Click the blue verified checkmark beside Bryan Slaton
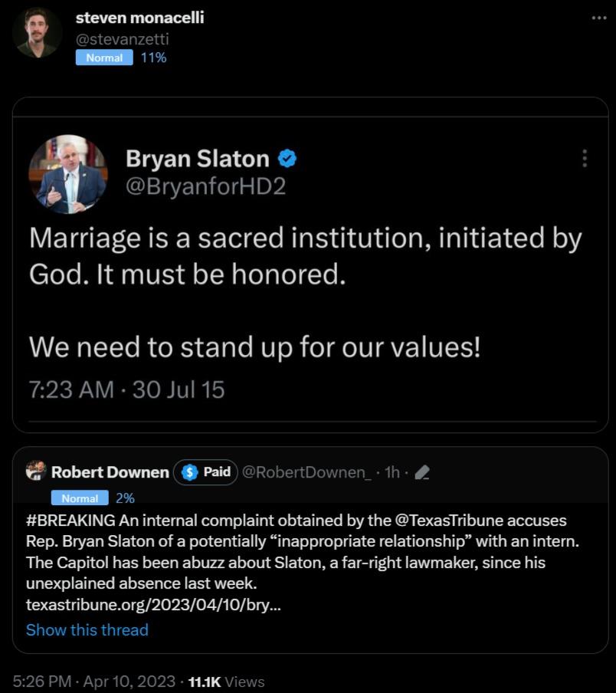Screen dimensions: 616x693 pos(287,159)
